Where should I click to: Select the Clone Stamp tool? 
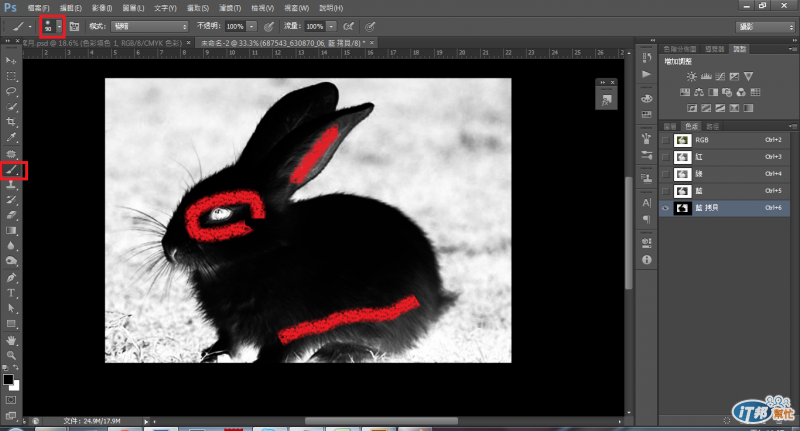coord(11,185)
